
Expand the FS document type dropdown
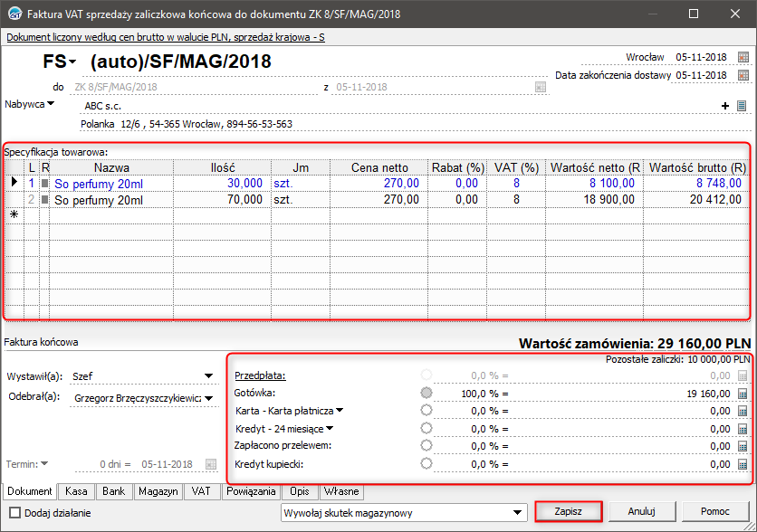(x=72, y=62)
